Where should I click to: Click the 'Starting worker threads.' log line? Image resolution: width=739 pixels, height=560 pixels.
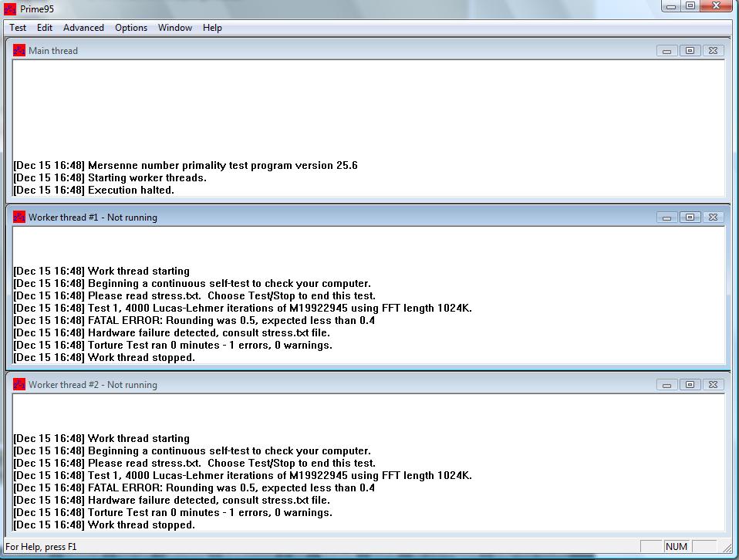click(x=110, y=177)
